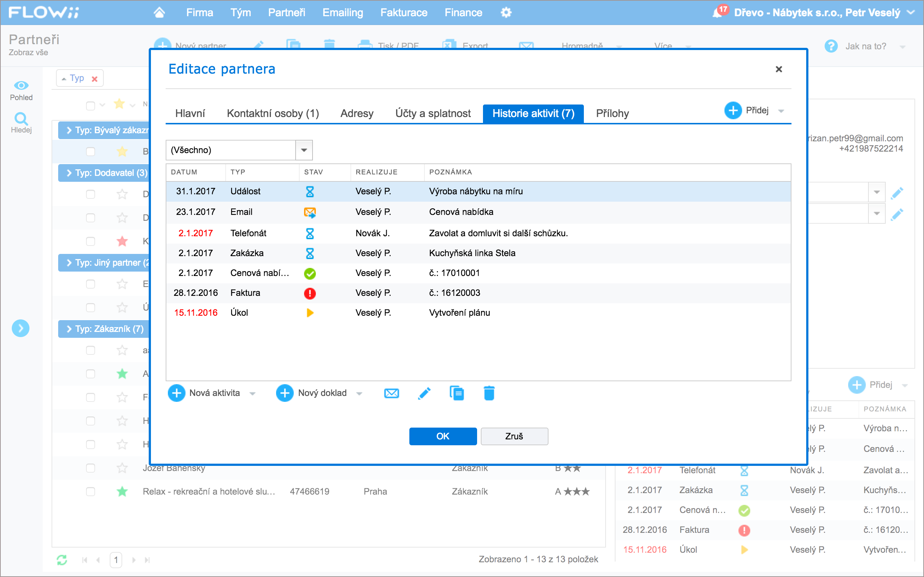Toggle the green star of Relax row
924x577 pixels.
point(122,492)
